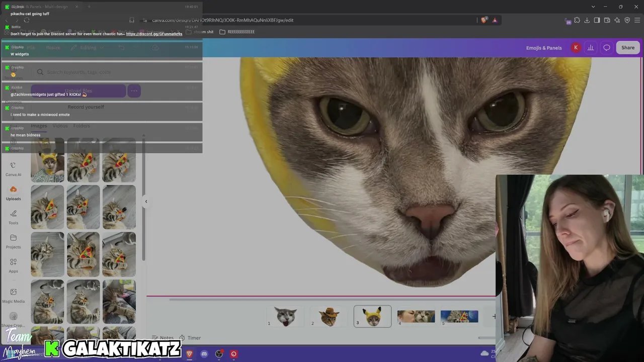Click the Emojis & Panels design title
644x362 pixels.
pos(544,48)
